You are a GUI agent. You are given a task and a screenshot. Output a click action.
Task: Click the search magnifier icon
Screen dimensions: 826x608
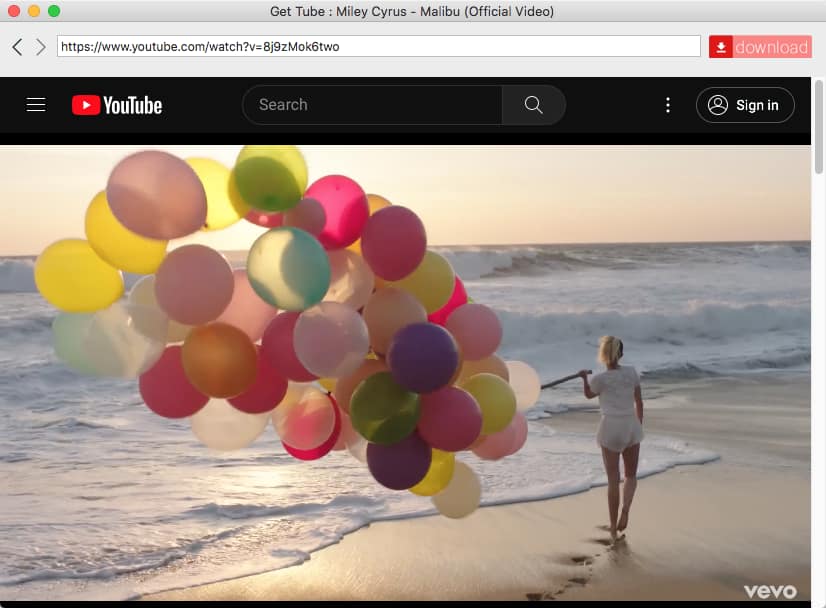coord(533,104)
